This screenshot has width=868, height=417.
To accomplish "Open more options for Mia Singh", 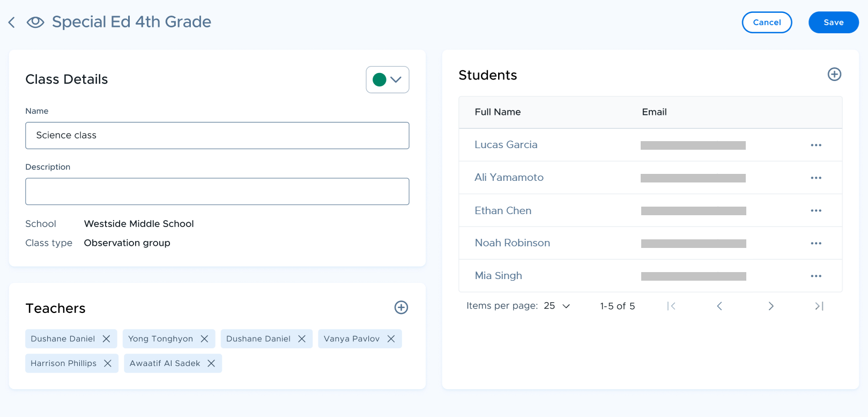I will tap(816, 276).
